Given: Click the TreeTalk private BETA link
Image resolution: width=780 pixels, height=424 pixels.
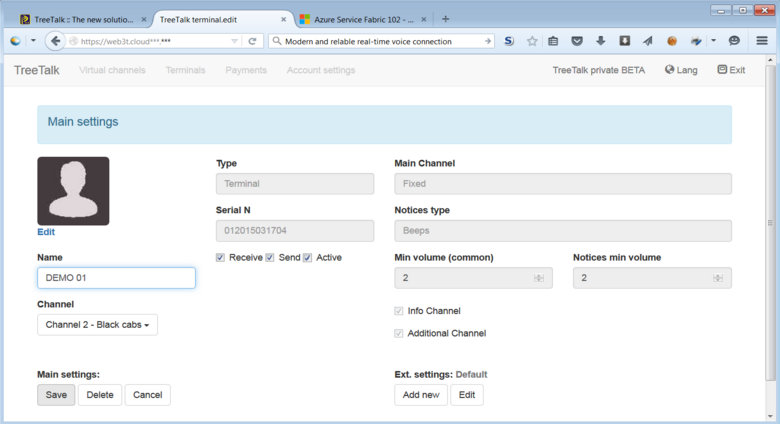Looking at the screenshot, I should [598, 70].
